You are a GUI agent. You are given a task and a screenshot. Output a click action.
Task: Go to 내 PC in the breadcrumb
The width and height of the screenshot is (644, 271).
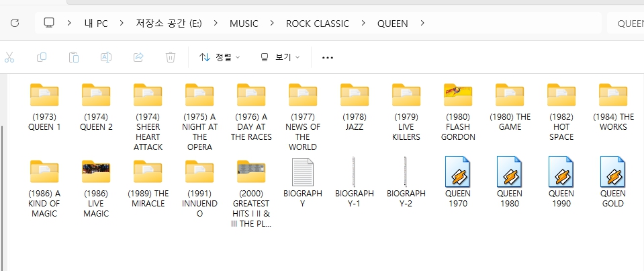coord(96,24)
